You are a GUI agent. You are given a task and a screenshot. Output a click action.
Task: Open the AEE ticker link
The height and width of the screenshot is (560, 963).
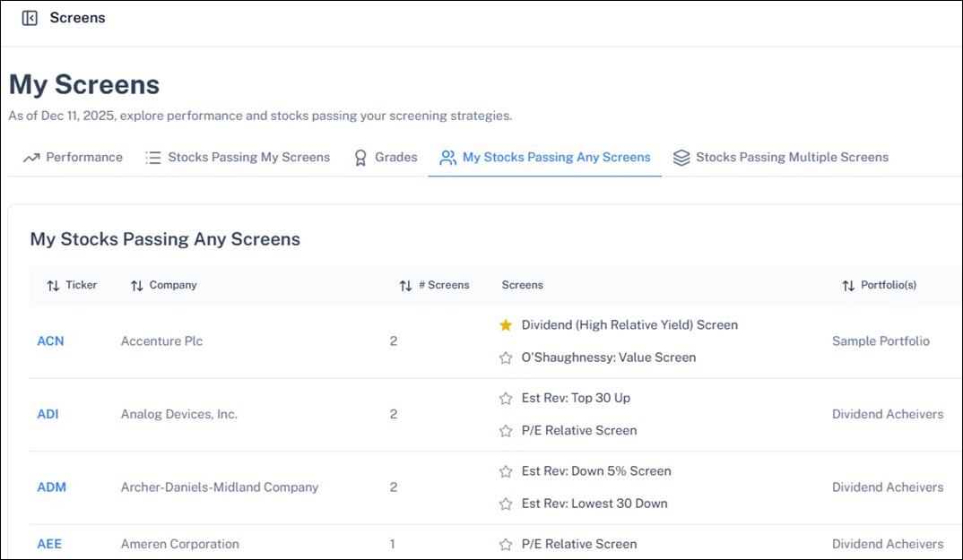pyautogui.click(x=49, y=544)
